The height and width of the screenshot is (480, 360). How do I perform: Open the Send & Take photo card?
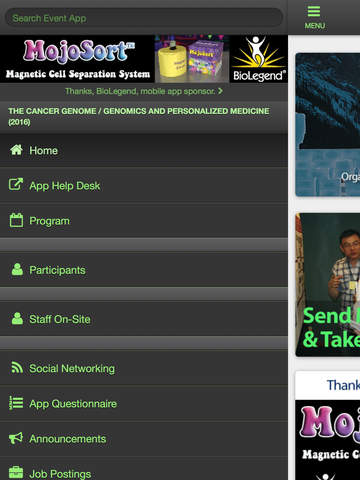tap(328, 285)
